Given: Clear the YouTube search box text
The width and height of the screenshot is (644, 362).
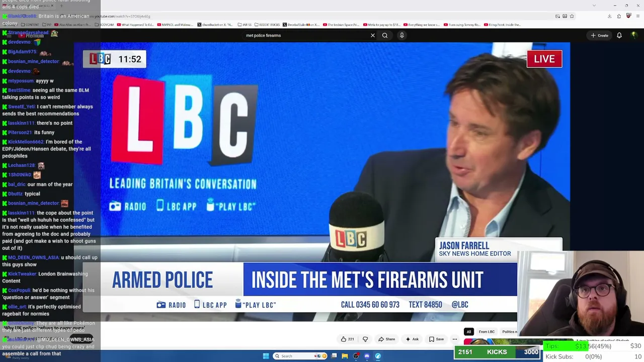Looking at the screenshot, I should [x=373, y=35].
